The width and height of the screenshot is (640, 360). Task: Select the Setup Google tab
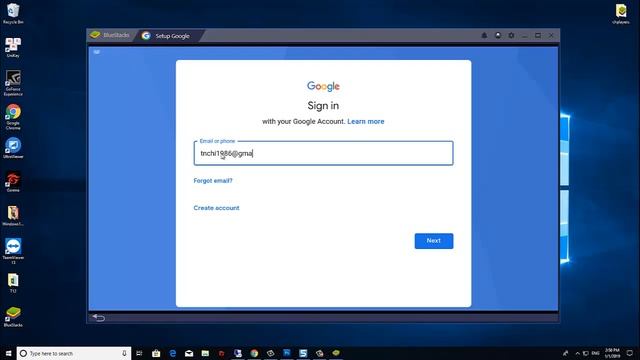pyautogui.click(x=167, y=36)
